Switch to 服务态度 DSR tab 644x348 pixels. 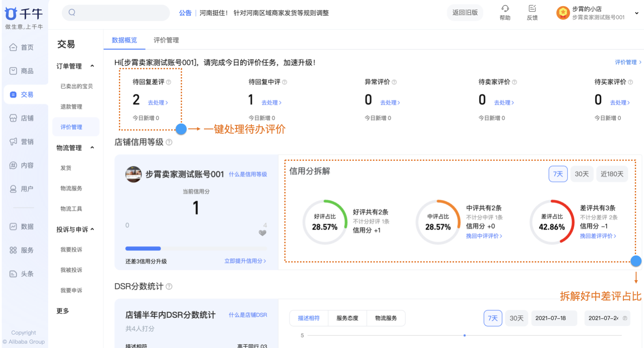click(x=347, y=318)
